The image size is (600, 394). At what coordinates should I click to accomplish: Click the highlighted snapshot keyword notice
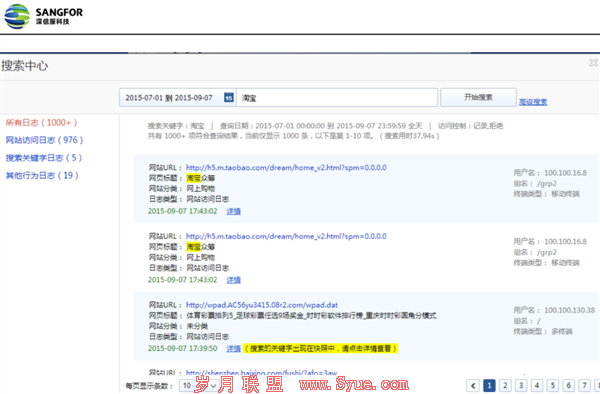tap(320, 348)
